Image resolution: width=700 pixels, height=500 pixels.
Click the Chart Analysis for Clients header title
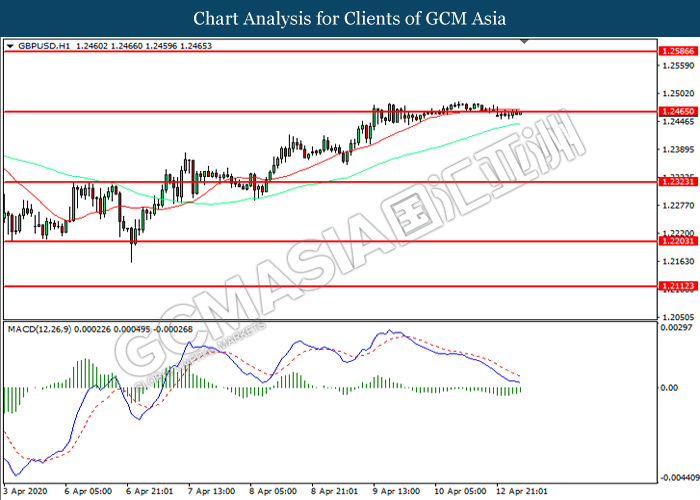(x=350, y=19)
